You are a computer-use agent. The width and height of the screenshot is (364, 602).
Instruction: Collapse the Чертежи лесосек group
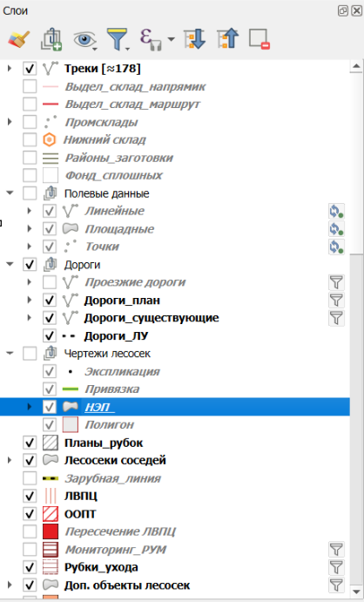(10, 353)
